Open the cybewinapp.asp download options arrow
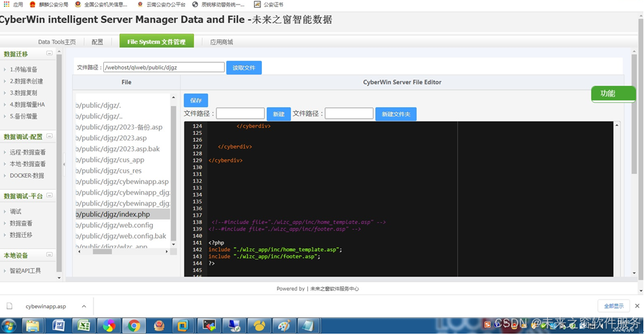644x335 pixels. (84, 306)
